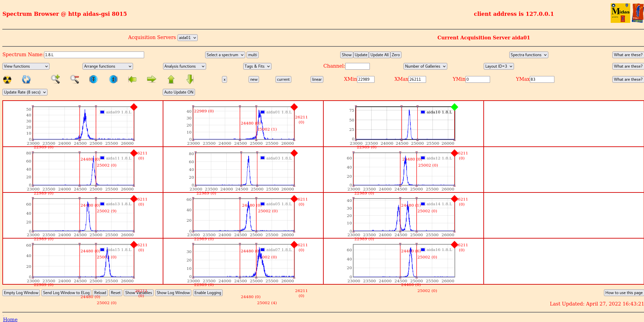Toggle Enable Logging

click(208, 293)
